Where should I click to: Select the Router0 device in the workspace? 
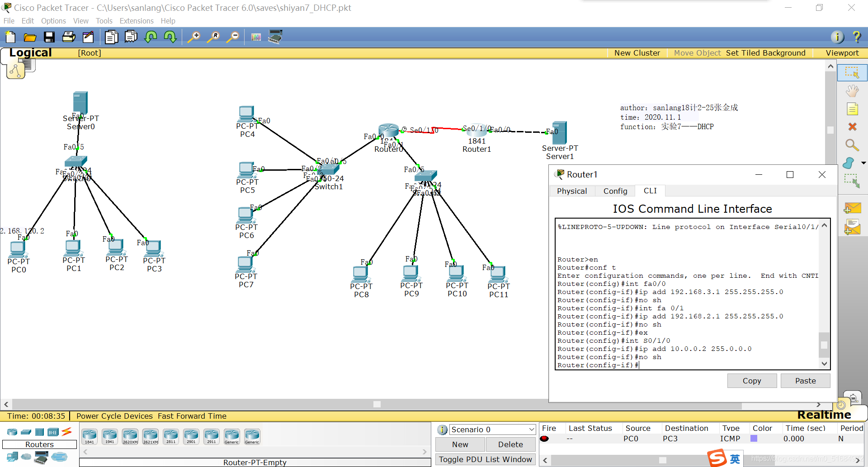pyautogui.click(x=388, y=132)
